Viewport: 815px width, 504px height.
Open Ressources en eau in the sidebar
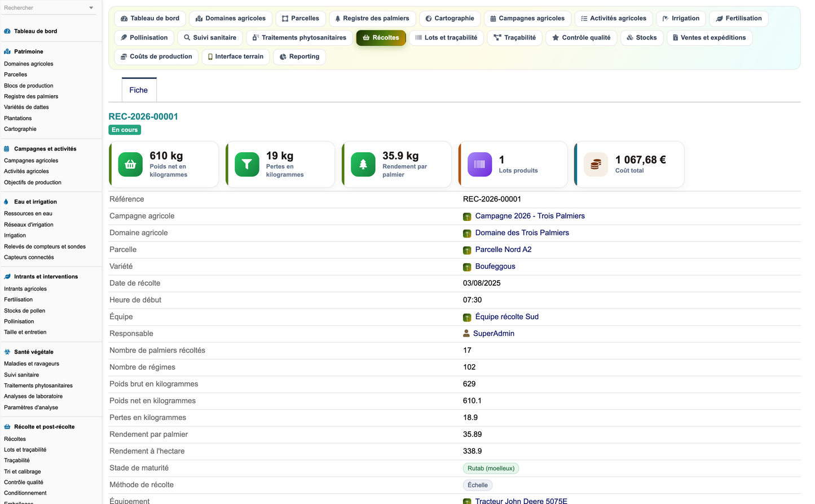coord(28,214)
